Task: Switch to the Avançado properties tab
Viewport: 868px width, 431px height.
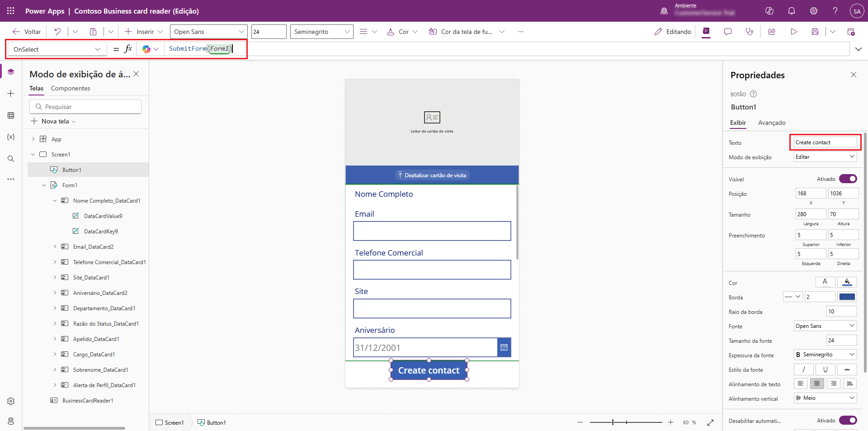Action: [772, 123]
